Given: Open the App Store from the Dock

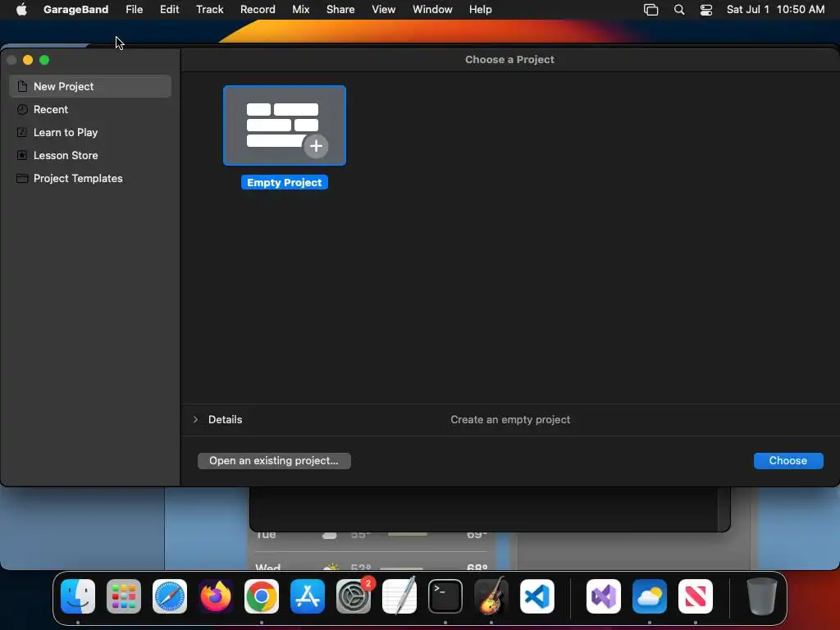Looking at the screenshot, I should tap(308, 596).
